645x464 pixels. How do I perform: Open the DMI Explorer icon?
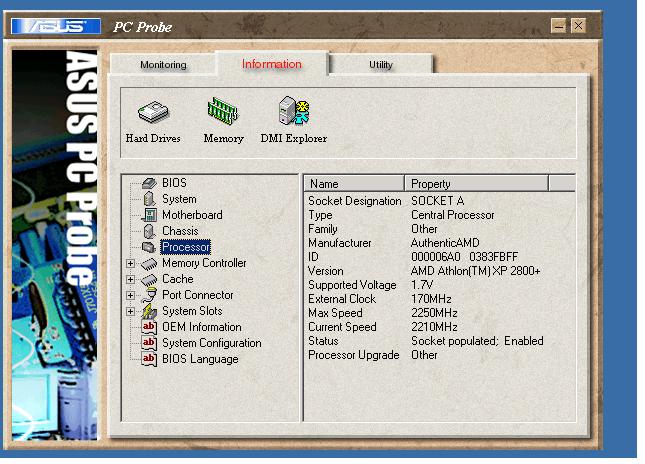(x=294, y=111)
